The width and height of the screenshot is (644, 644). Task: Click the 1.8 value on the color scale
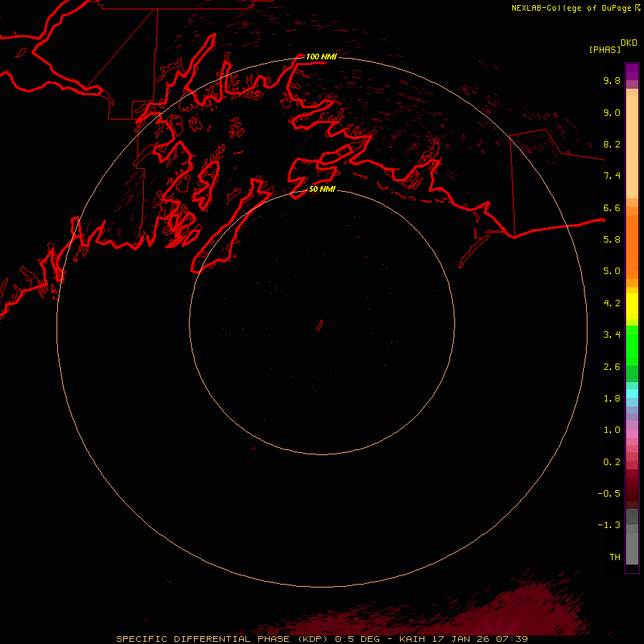(612, 399)
